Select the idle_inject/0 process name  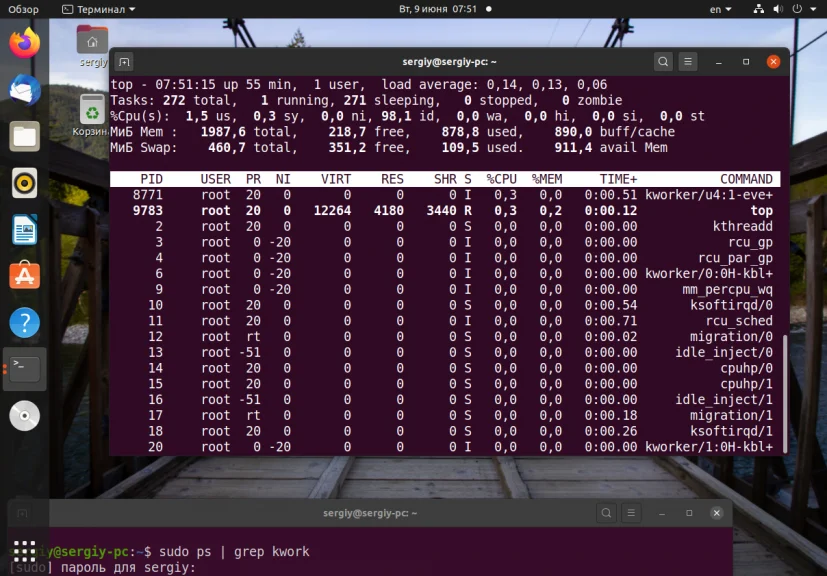[x=724, y=352]
